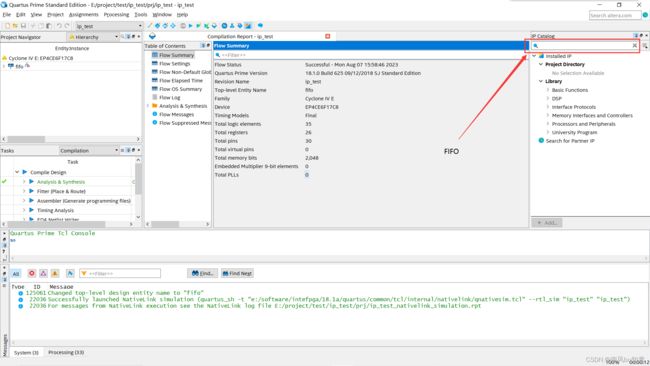Screen dimensions: 650x366
Task: Start Analysis & Synthesis green play icon
Action: click(198, 26)
